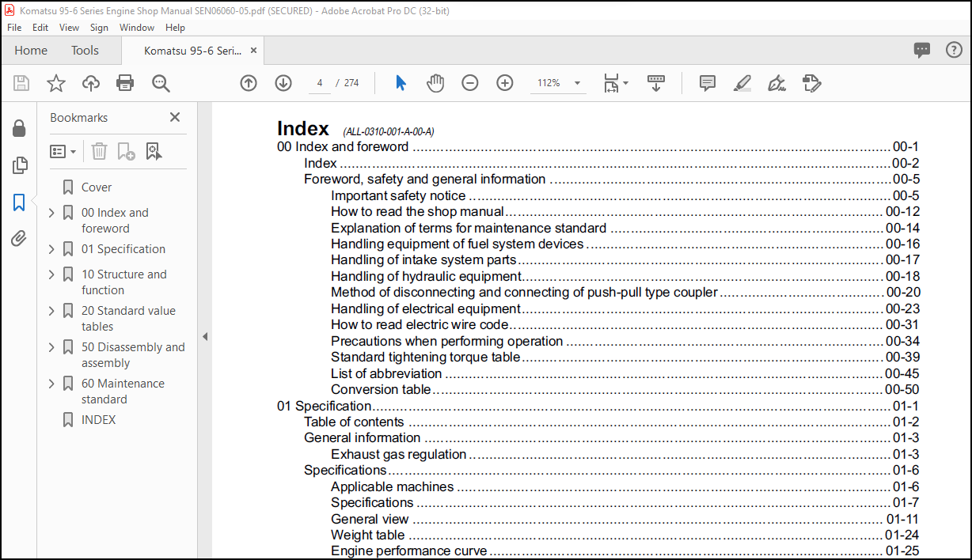The image size is (972, 560).
Task: Follow 'Standard tightening torque table' link
Action: coord(426,357)
